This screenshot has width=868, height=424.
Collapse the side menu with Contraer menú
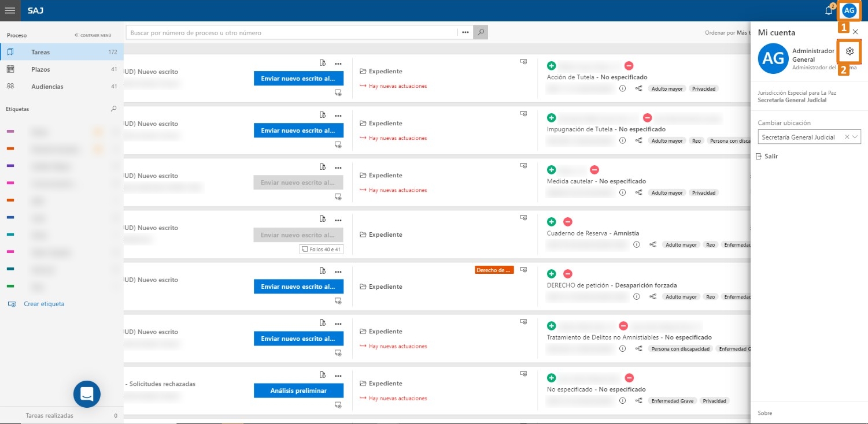(x=93, y=35)
